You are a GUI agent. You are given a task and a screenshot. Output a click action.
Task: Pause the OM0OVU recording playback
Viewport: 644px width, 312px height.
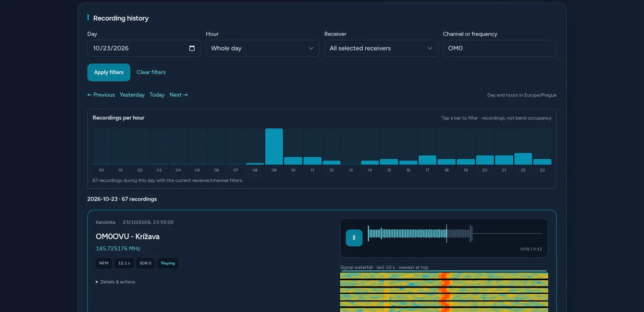[354, 237]
